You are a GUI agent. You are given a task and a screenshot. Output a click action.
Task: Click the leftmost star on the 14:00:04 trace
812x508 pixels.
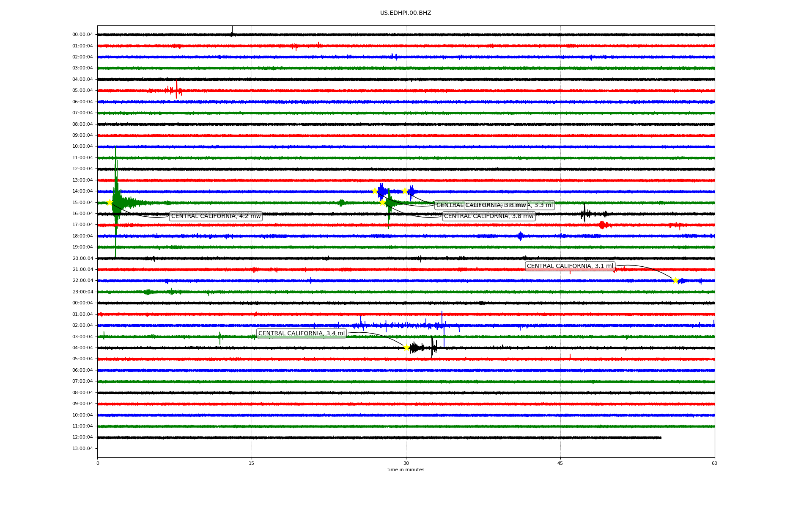point(375,191)
